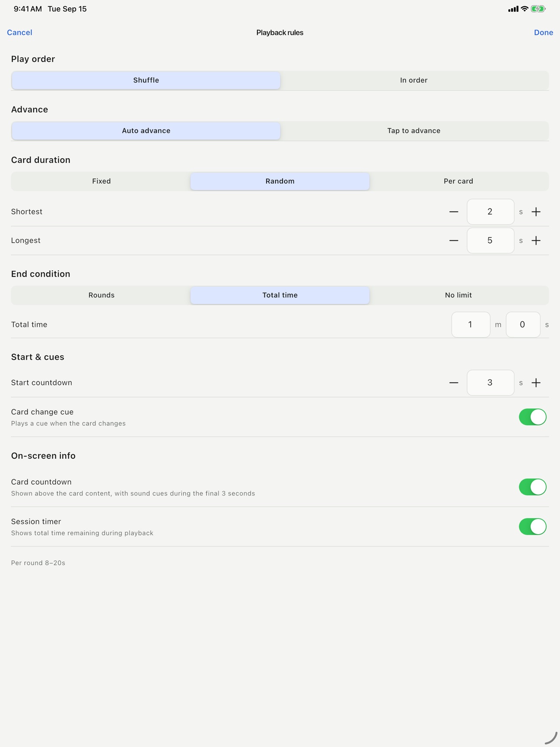The width and height of the screenshot is (560, 747).
Task: Tap Done to save playback rules
Action: coord(544,33)
